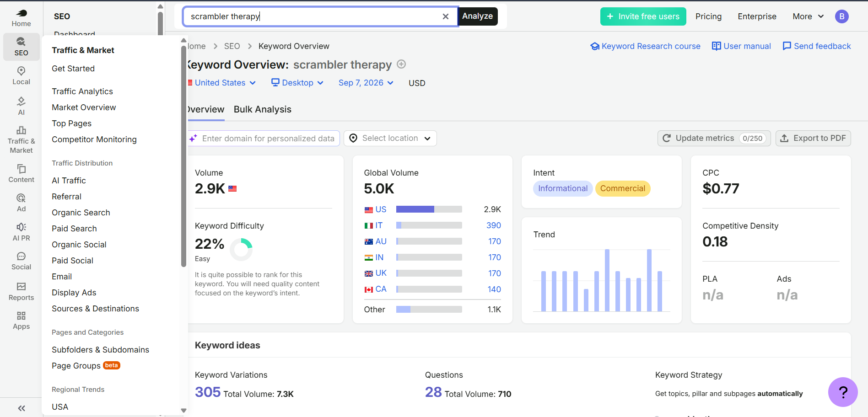
Task: Click SEO breadcrumb link
Action: tap(232, 46)
